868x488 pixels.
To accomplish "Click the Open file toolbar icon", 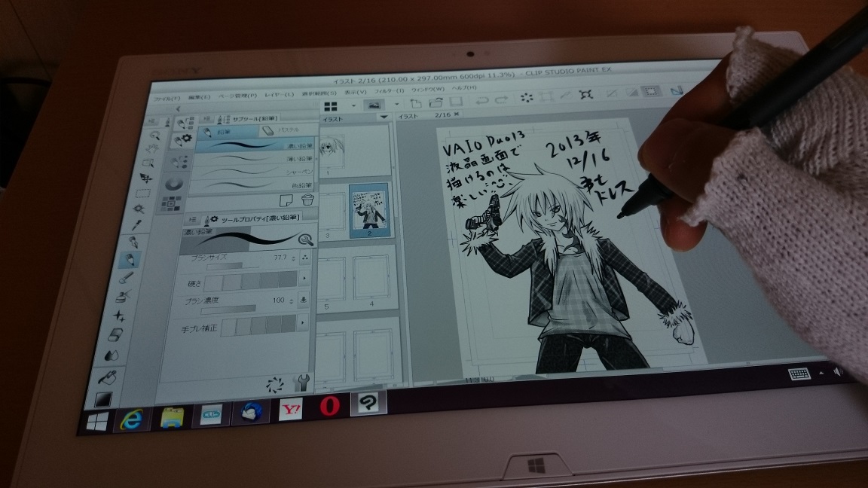I will 436,102.
